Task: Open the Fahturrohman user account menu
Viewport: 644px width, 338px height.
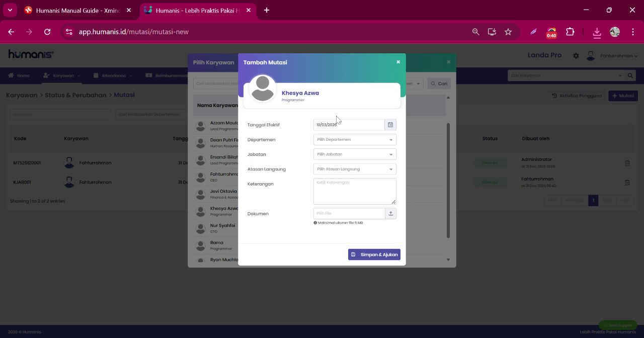Action: click(612, 56)
